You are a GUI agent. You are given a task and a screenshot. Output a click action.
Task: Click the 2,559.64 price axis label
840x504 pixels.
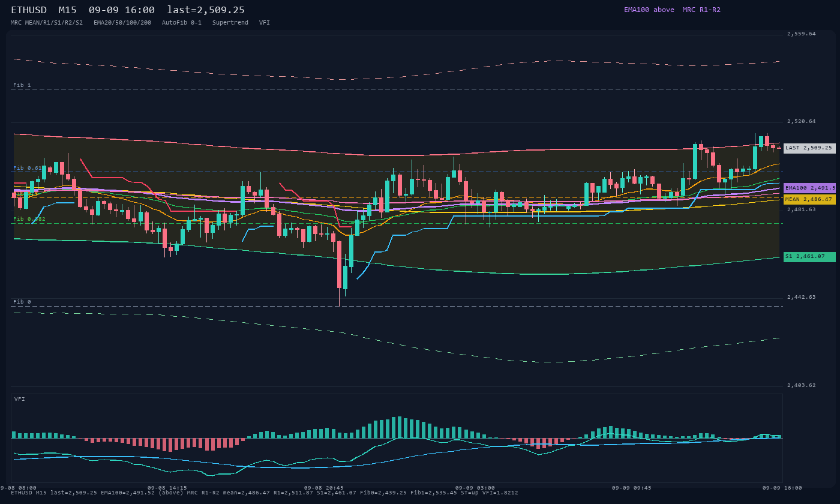(x=802, y=34)
